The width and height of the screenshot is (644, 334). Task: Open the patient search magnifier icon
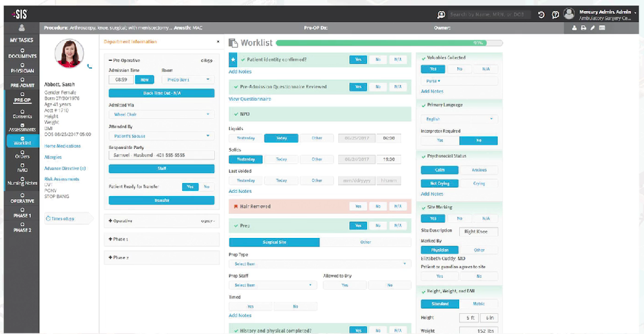tap(440, 14)
